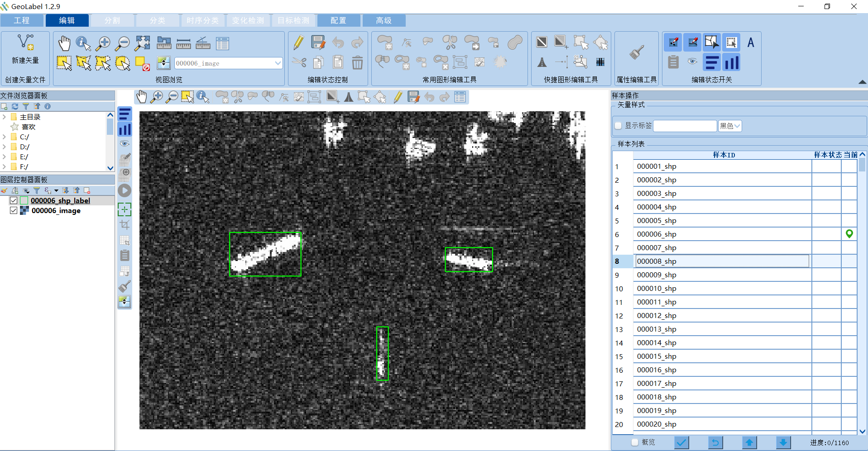Toggle the eye icon in 编辑状态开关
Screen dimensions: 868x451
pyautogui.click(x=692, y=62)
